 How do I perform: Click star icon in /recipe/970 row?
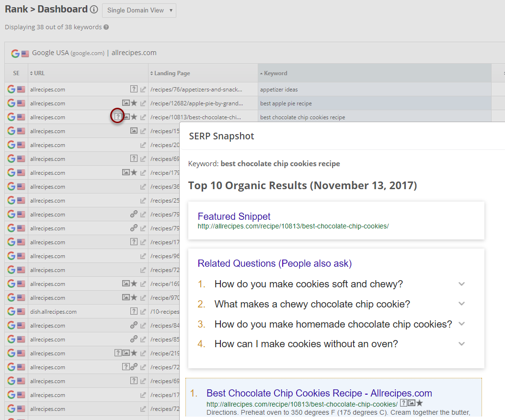point(134,297)
